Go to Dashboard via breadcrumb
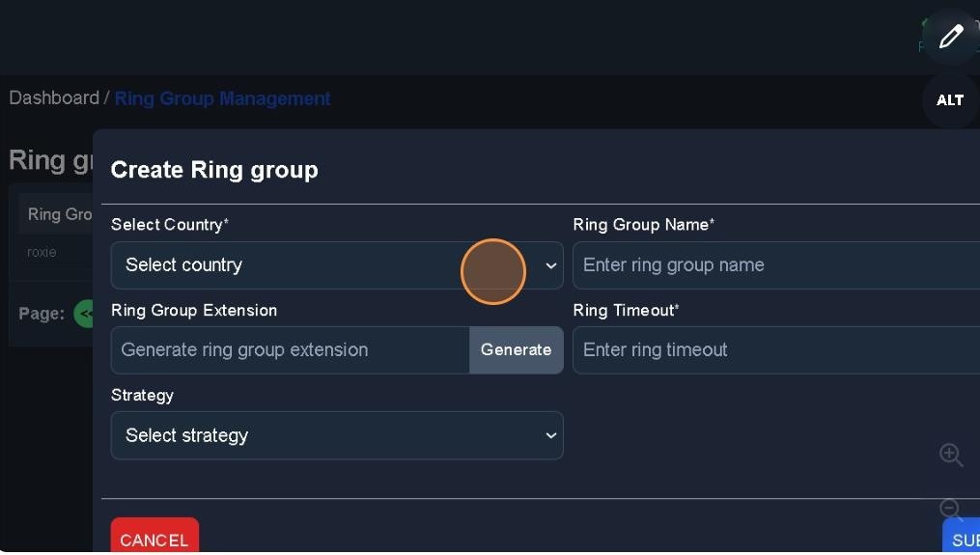Image resolution: width=980 pixels, height=555 pixels. pos(54,98)
